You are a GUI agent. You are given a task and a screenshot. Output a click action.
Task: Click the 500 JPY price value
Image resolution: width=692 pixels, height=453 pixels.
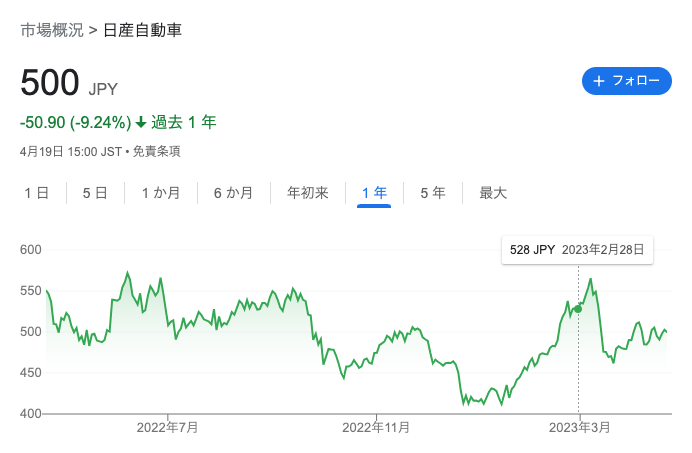[69, 83]
